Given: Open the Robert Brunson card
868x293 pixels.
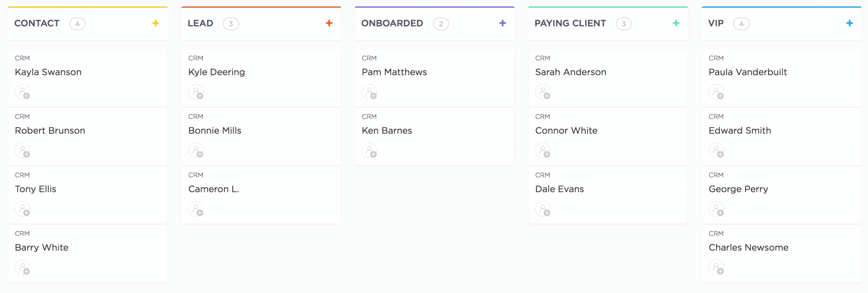Looking at the screenshot, I should [x=50, y=131].
